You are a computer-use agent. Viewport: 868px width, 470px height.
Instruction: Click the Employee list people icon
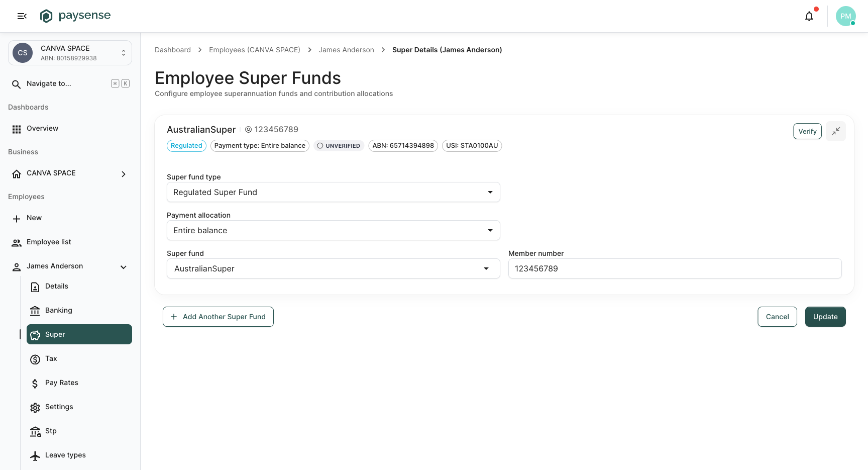coord(17,243)
